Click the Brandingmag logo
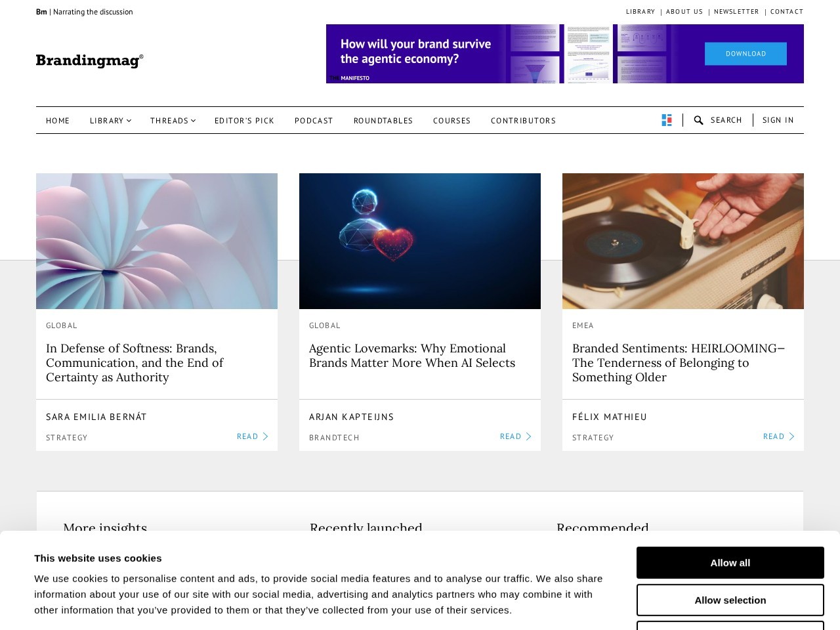The width and height of the screenshot is (840, 630). pyautogui.click(x=89, y=60)
